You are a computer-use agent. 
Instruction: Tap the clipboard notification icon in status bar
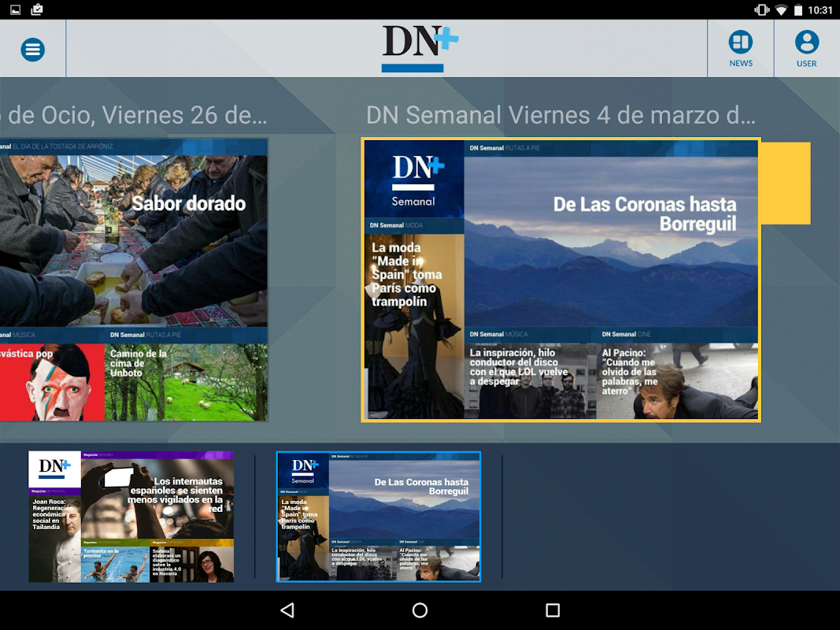click(x=37, y=9)
